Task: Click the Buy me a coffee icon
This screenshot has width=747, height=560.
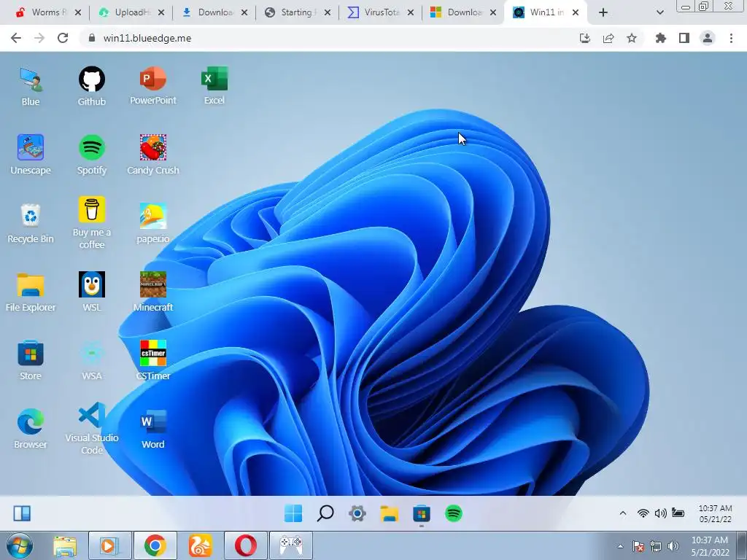Action: coord(91,223)
